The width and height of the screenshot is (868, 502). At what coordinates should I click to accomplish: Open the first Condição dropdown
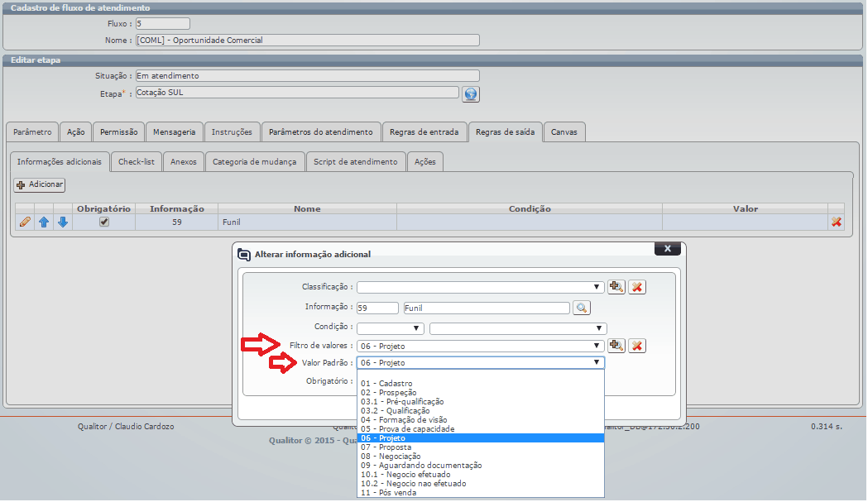390,328
